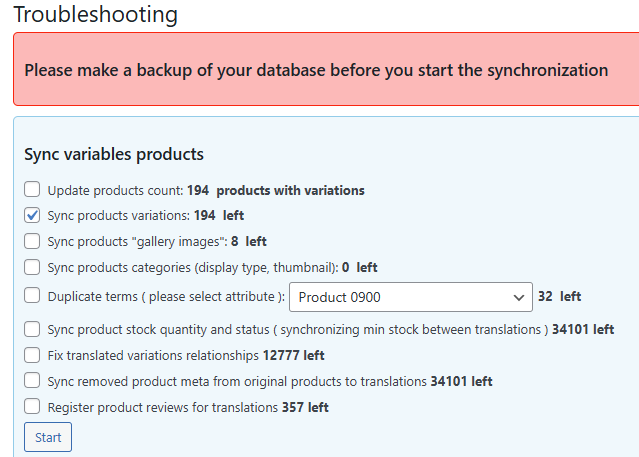Screen dimensions: 639x457
Task: Enable Sync product stock quantity checkbox
Action: [x=32, y=329]
